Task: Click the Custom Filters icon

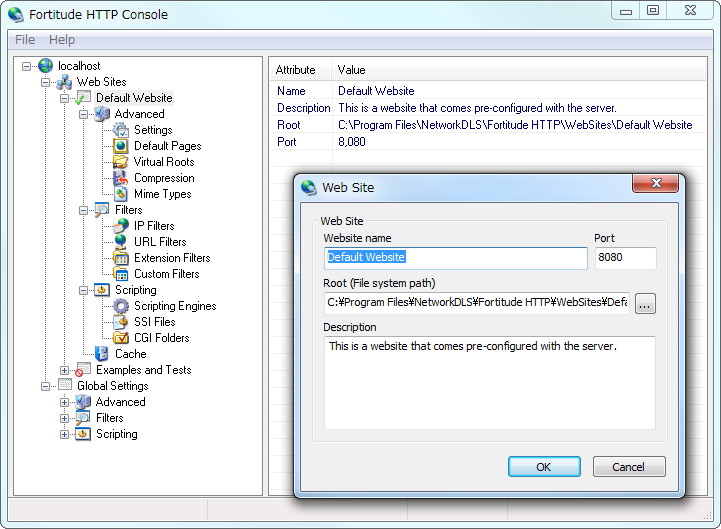Action: click(121, 274)
